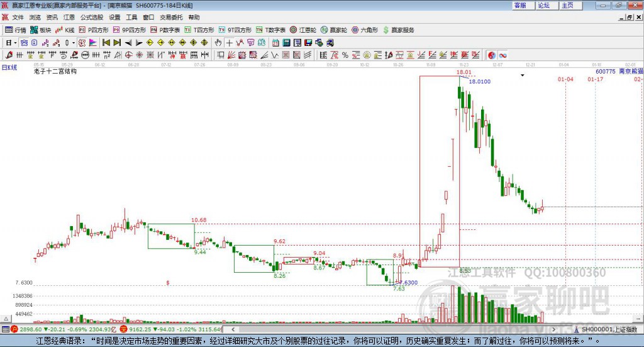644x347 pixels.
Task: Open the 文件 menu
Action: tap(18, 17)
